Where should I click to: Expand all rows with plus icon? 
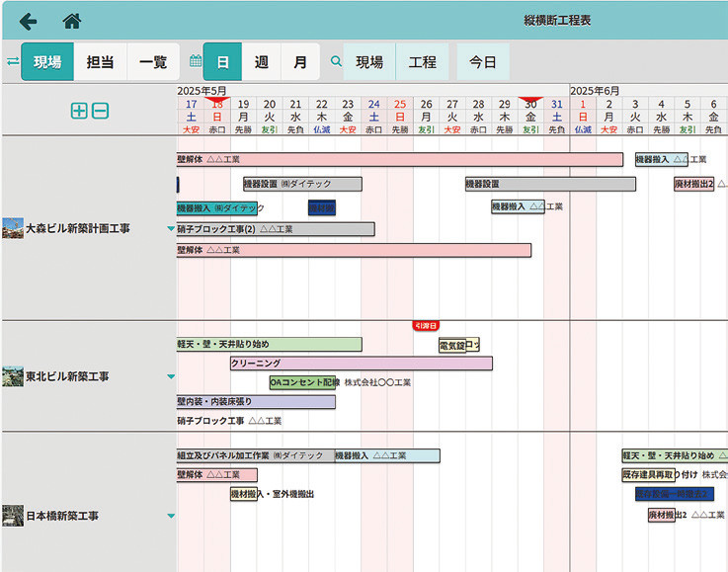[79, 111]
